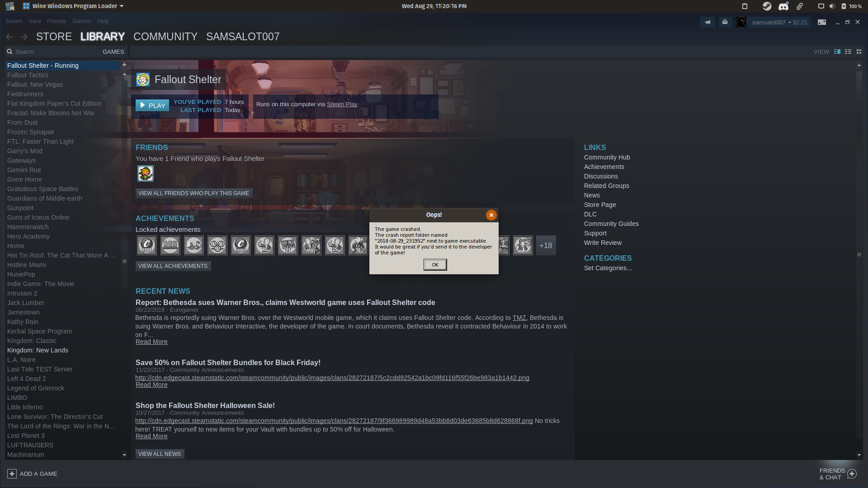Open Steam announcements megaphone icon
The image size is (868, 488).
pyautogui.click(x=708, y=22)
